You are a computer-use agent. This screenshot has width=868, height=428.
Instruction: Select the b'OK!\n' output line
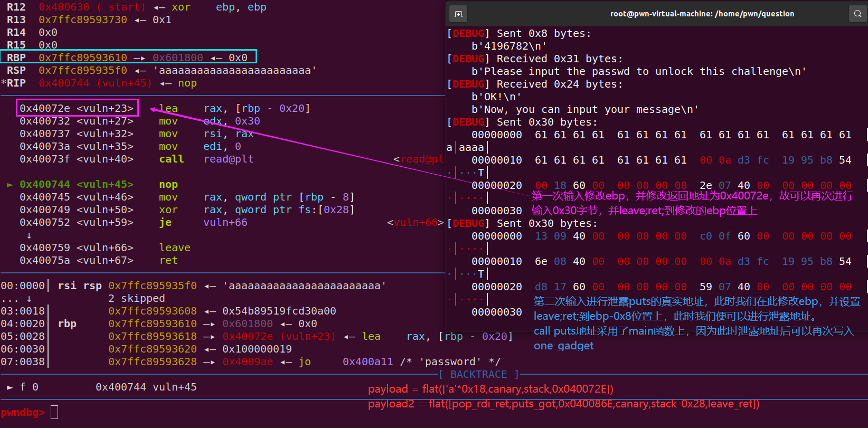pyautogui.click(x=496, y=97)
